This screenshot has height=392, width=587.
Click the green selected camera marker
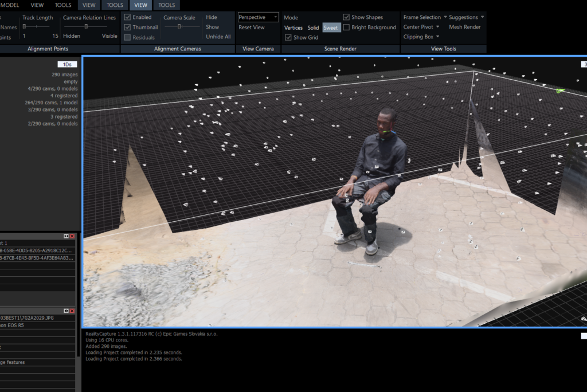[560, 90]
